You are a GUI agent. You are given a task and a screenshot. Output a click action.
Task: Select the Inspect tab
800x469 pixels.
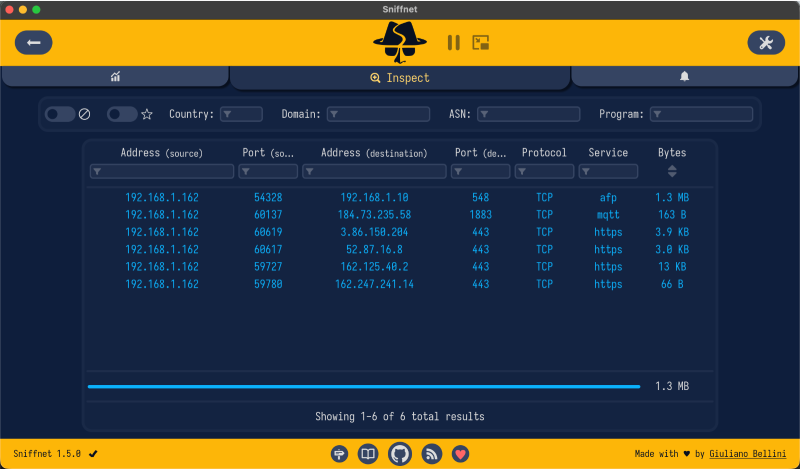[400, 78]
